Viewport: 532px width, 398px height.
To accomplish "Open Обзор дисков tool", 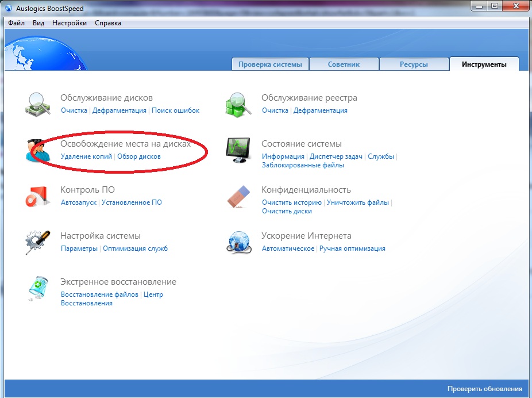I will point(139,156).
